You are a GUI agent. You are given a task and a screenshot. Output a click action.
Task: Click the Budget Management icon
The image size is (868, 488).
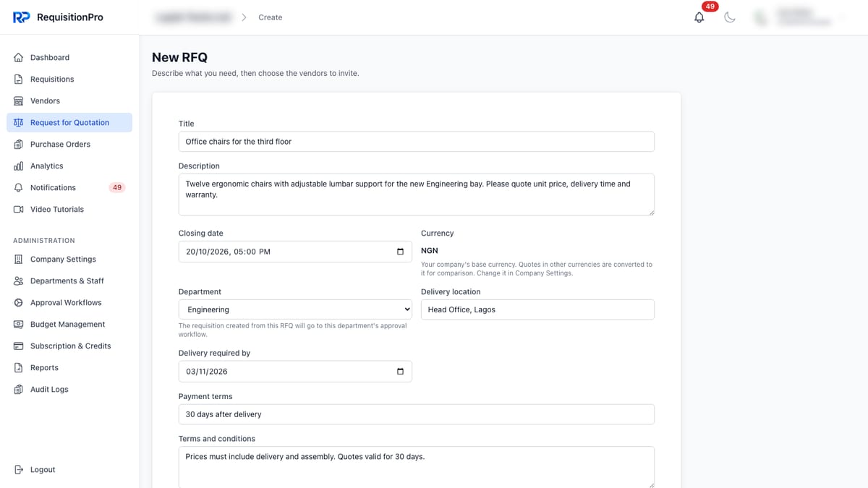[19, 324]
